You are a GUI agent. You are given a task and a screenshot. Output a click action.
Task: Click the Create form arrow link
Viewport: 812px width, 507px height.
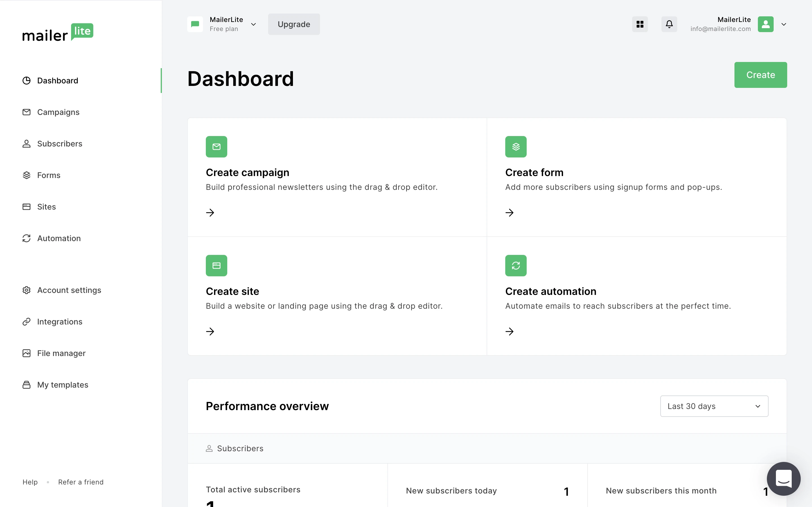509,212
